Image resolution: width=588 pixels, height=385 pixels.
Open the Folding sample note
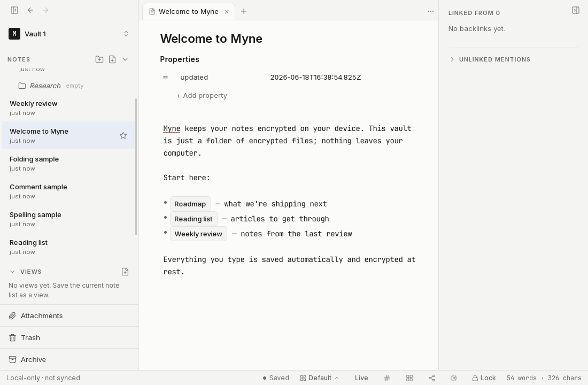pos(68,163)
